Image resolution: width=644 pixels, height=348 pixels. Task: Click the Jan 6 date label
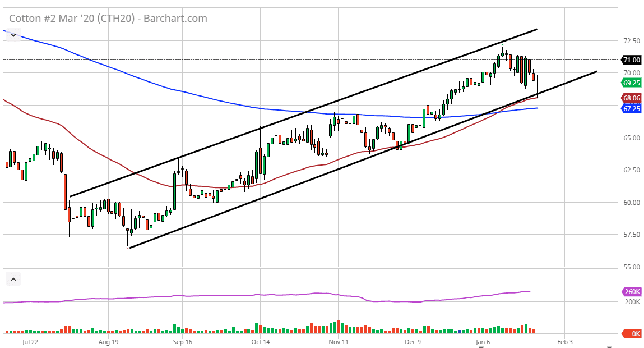pos(483,342)
